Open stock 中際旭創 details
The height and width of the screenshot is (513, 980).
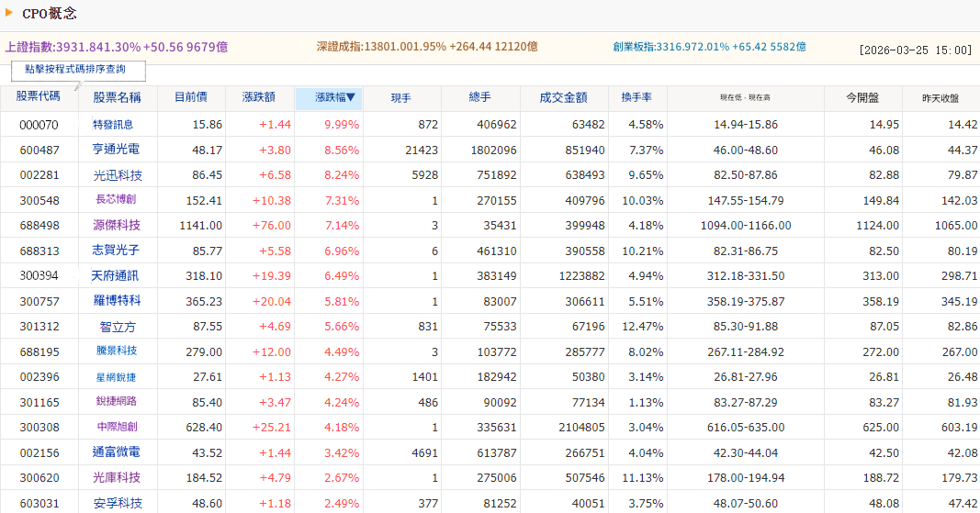[117, 427]
